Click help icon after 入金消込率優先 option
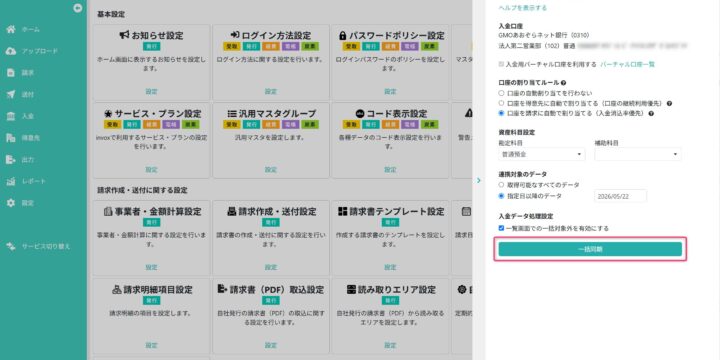Viewport: 720px width, 360px height. click(x=651, y=113)
